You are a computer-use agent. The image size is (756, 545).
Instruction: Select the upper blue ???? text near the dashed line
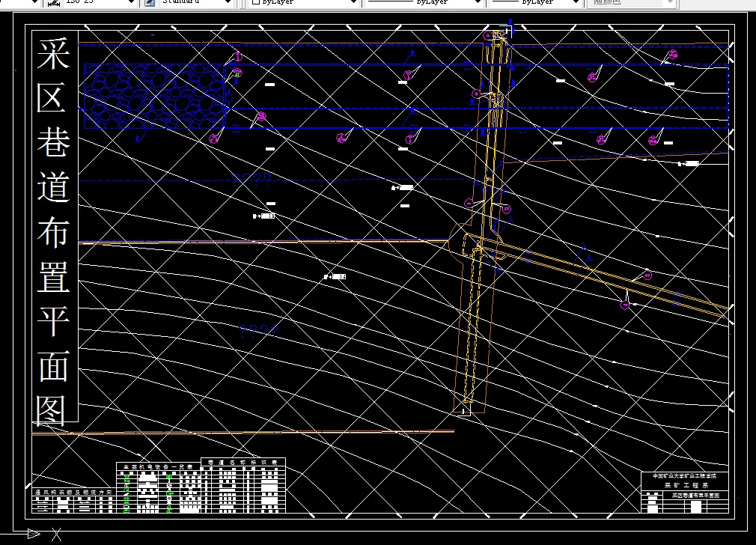click(252, 180)
